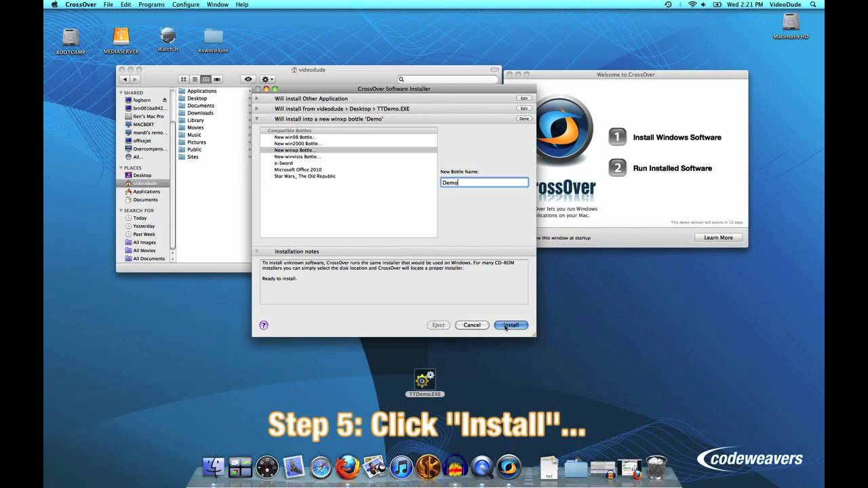Open Star Wars Old Republic dock icon
Image resolution: width=868 pixels, height=488 pixels.
tap(429, 466)
